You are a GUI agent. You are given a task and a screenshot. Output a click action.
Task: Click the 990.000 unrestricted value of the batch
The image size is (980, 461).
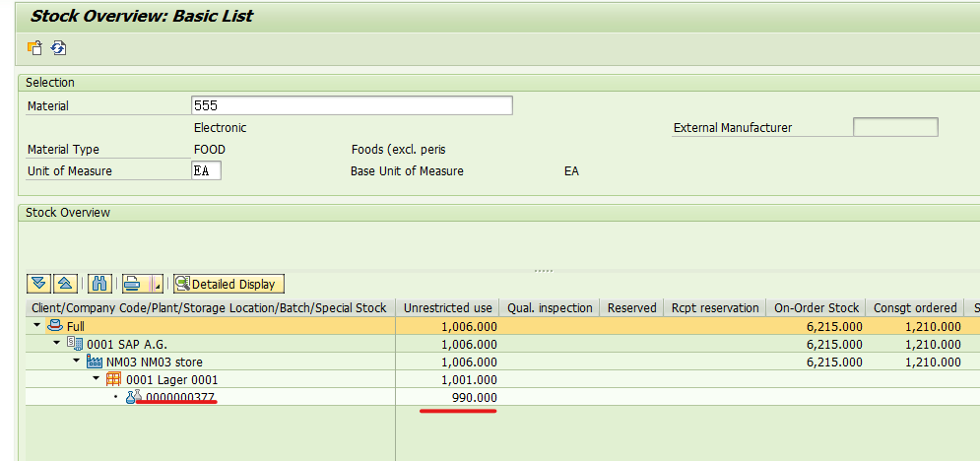tap(473, 398)
